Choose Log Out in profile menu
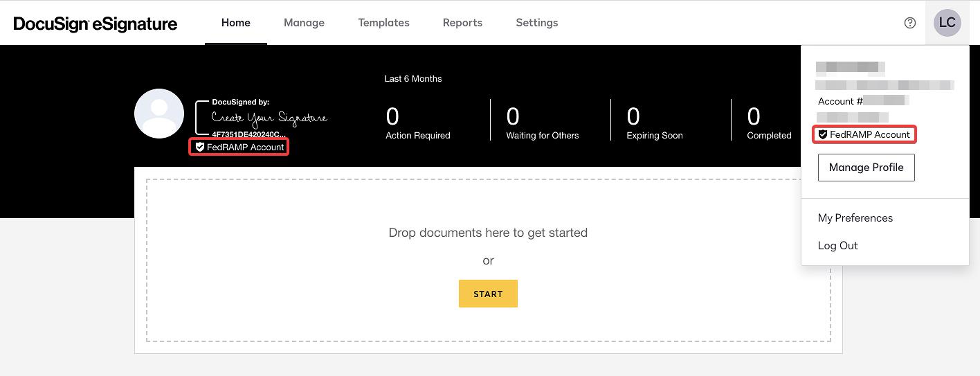The height and width of the screenshot is (376, 980). click(837, 246)
